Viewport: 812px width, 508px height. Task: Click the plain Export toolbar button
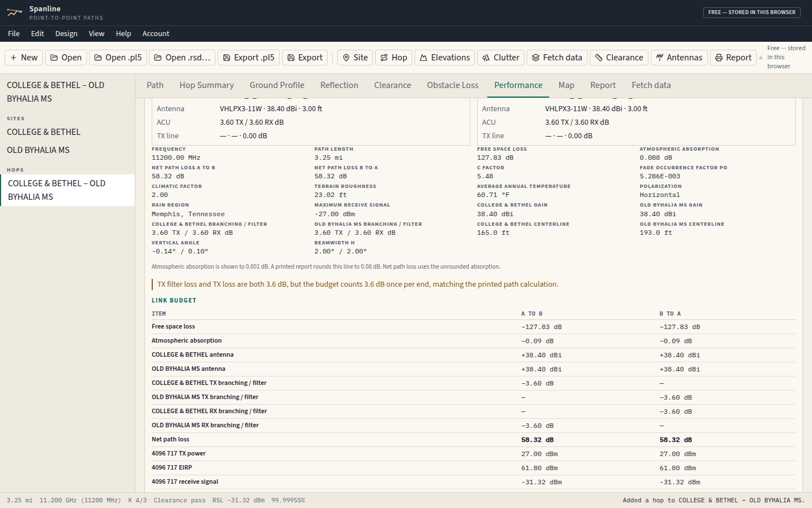pos(304,58)
